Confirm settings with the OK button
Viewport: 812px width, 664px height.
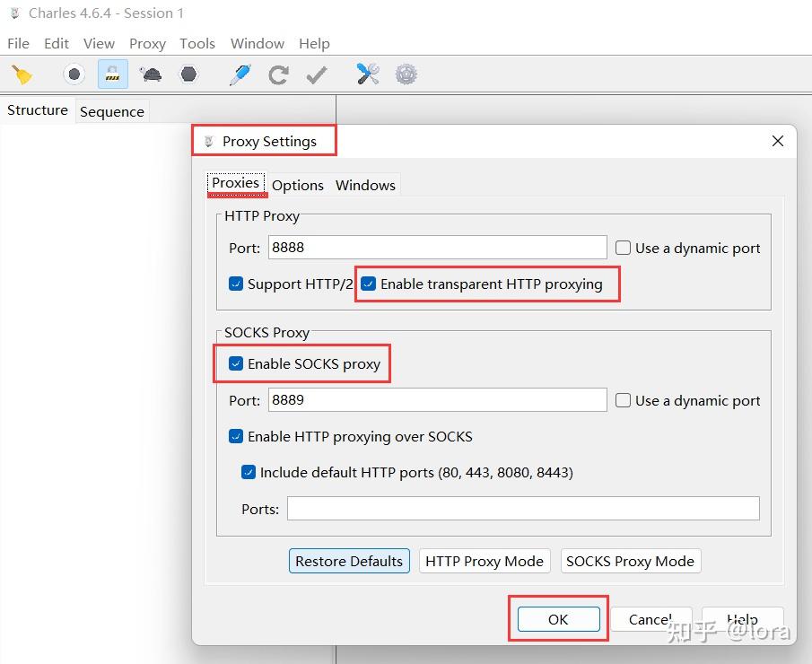pos(558,619)
